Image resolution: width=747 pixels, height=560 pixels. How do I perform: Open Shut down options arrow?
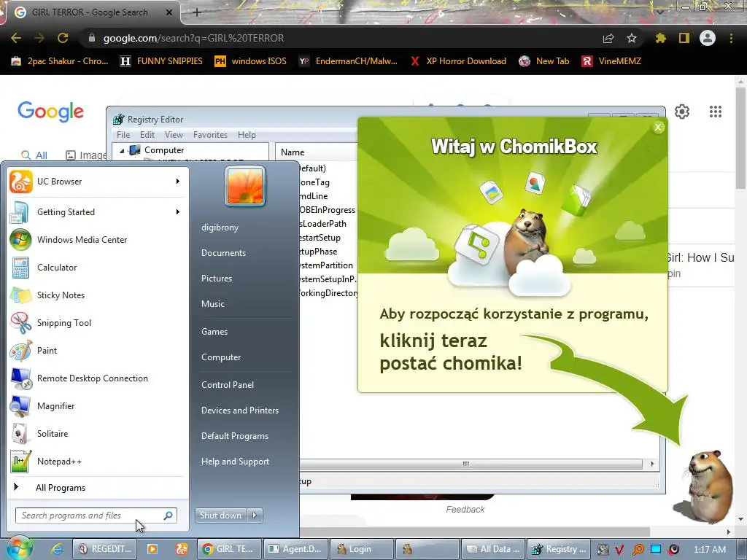pyautogui.click(x=255, y=516)
